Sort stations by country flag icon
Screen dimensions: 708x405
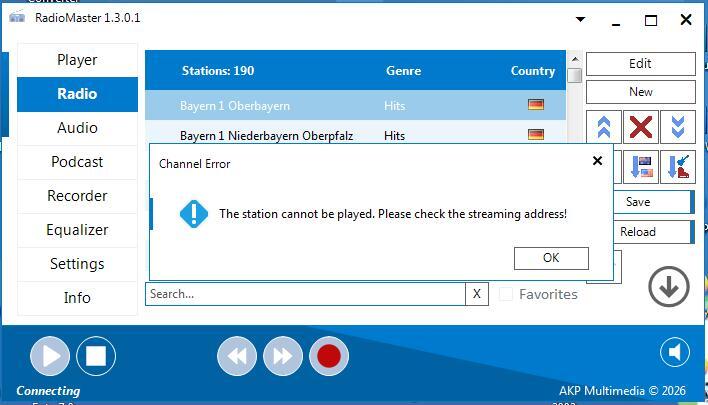641,166
